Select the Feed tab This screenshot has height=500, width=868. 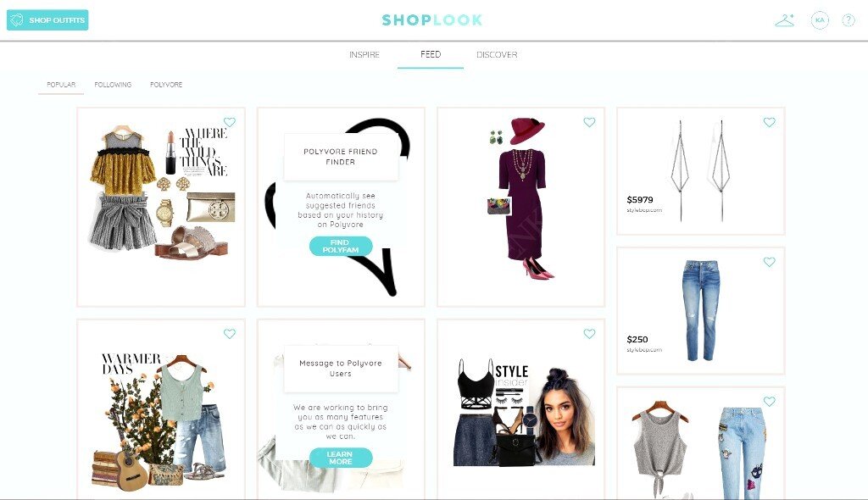[431, 54]
